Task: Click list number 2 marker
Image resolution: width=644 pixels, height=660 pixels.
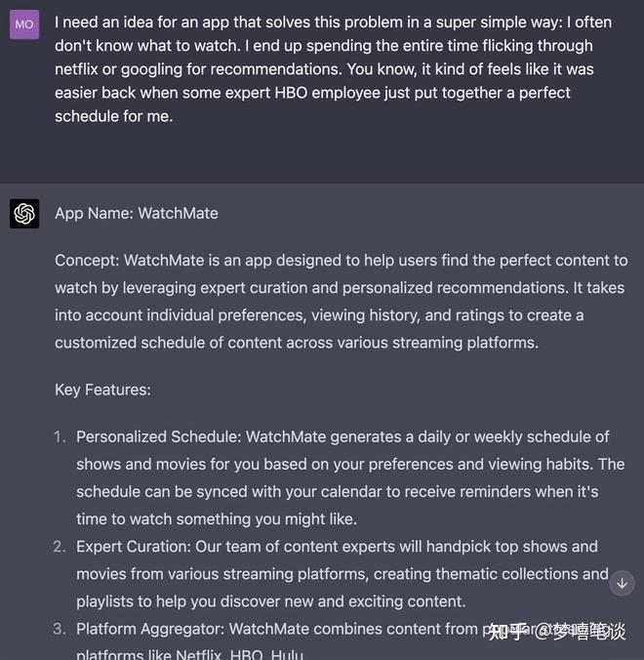Action: [60, 546]
